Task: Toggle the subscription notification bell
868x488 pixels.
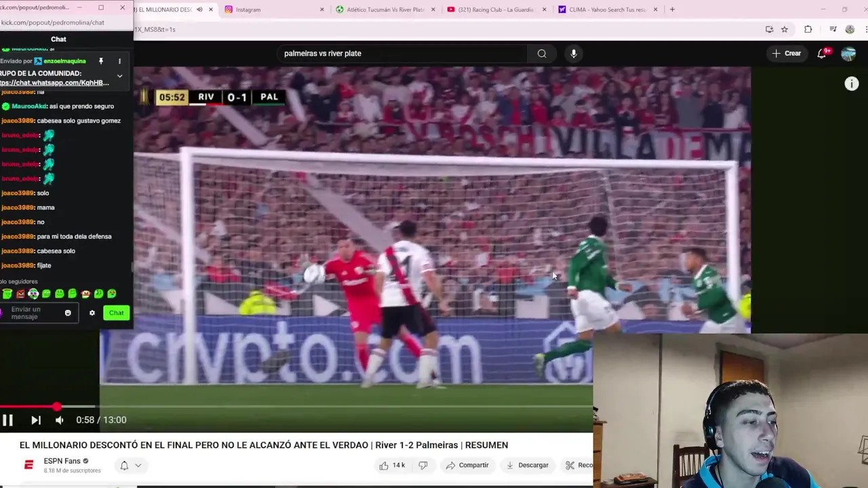Action: point(124,465)
